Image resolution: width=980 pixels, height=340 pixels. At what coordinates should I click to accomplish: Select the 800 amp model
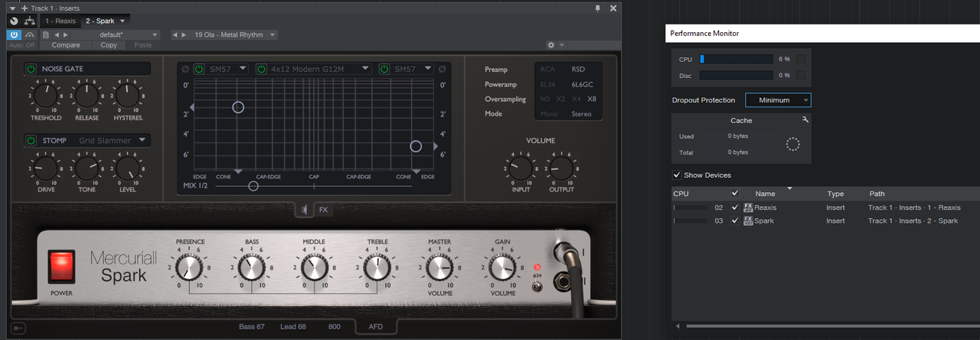[335, 327]
